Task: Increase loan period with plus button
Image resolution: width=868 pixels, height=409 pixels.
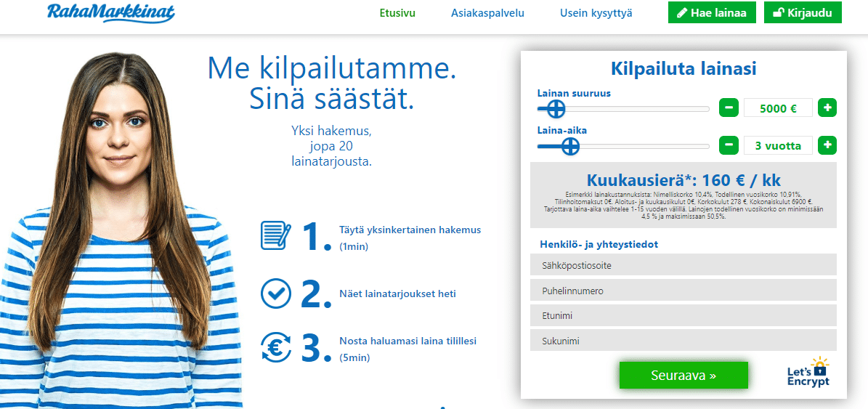Action: 827,145
